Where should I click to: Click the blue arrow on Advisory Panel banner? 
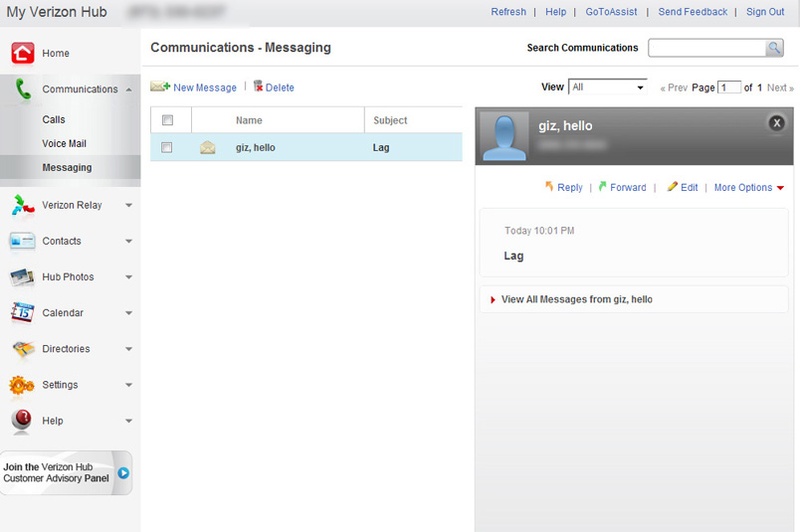click(x=123, y=473)
